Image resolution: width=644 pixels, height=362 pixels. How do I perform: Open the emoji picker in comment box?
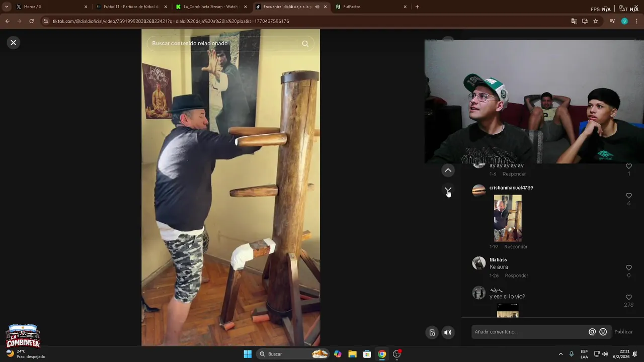point(603,332)
